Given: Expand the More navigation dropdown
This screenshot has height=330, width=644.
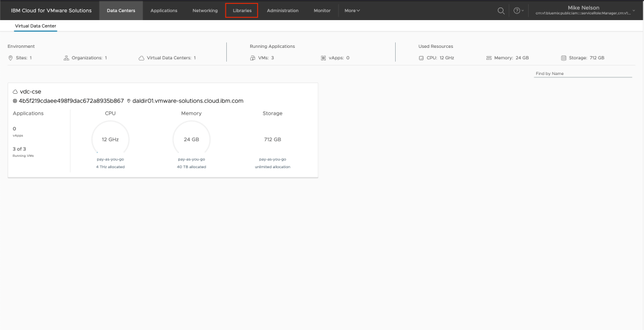Looking at the screenshot, I should 352,11.
